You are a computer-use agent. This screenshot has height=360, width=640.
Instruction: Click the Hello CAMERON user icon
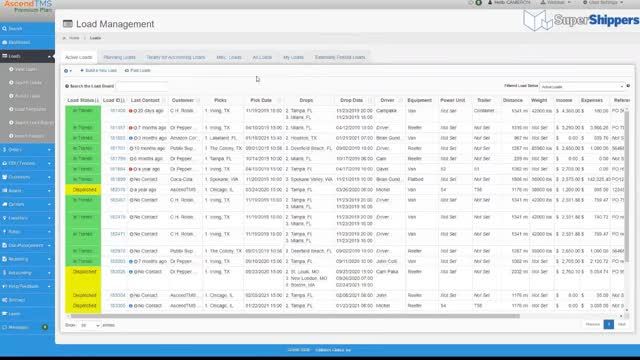click(490, 2)
